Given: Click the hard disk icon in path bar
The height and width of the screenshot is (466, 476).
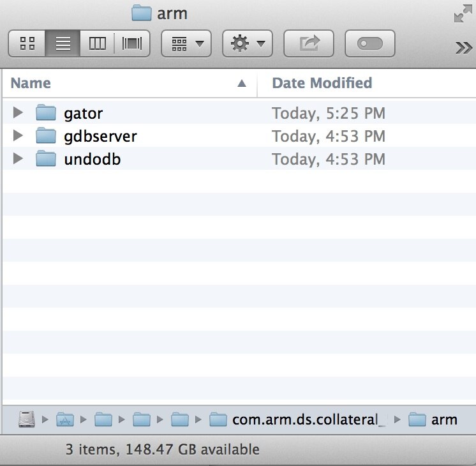Looking at the screenshot, I should tap(27, 419).
